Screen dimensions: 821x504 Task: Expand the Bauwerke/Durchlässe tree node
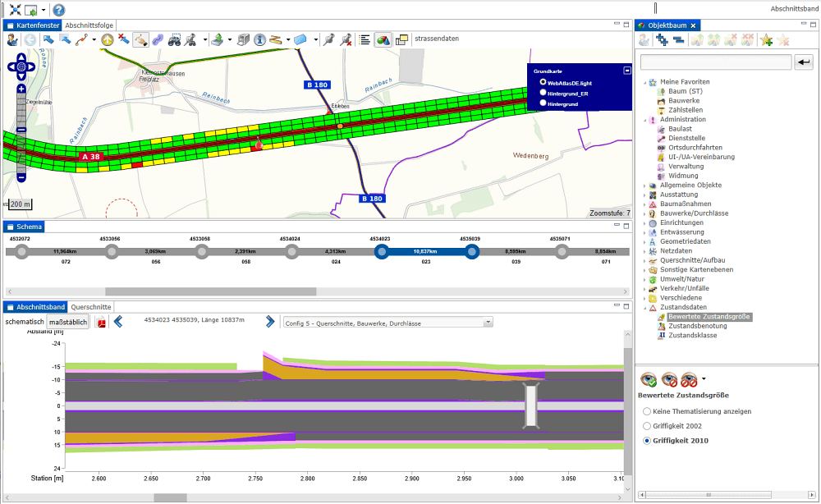click(644, 213)
